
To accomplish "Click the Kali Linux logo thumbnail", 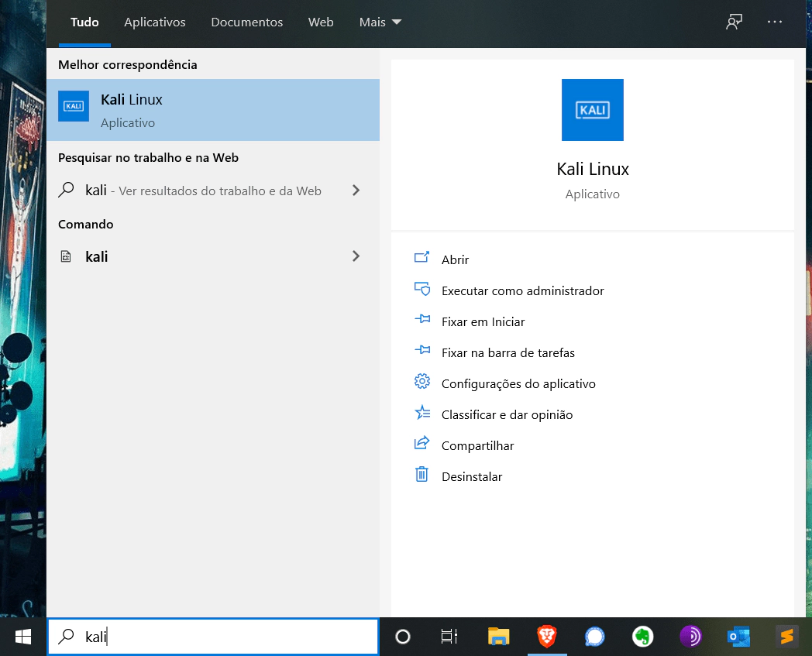I will click(592, 110).
